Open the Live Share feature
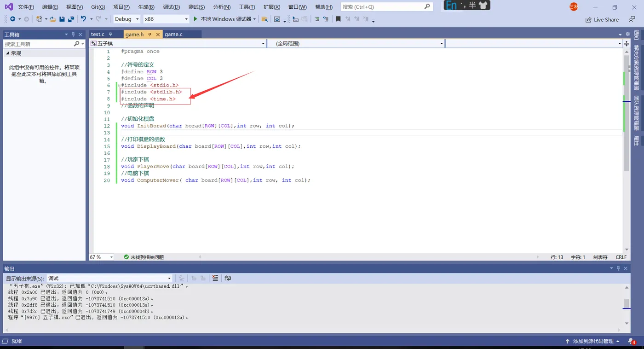This screenshot has height=349, width=644. point(602,20)
